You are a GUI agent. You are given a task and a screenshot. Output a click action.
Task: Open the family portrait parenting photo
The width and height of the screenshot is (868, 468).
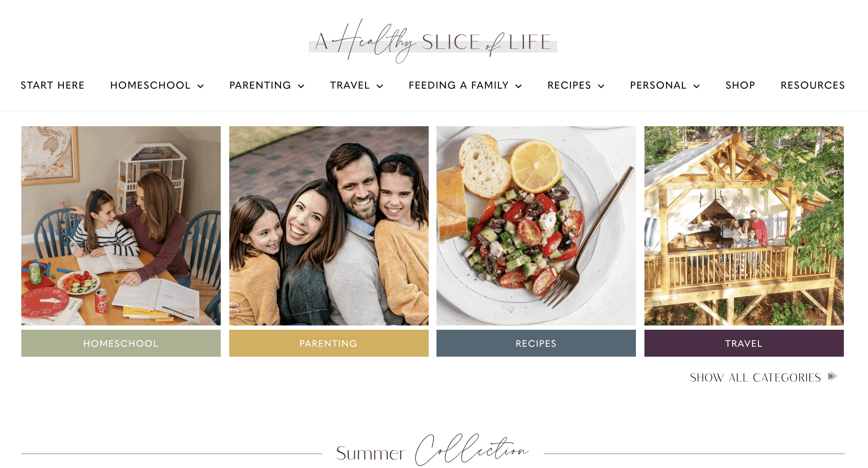tap(329, 226)
